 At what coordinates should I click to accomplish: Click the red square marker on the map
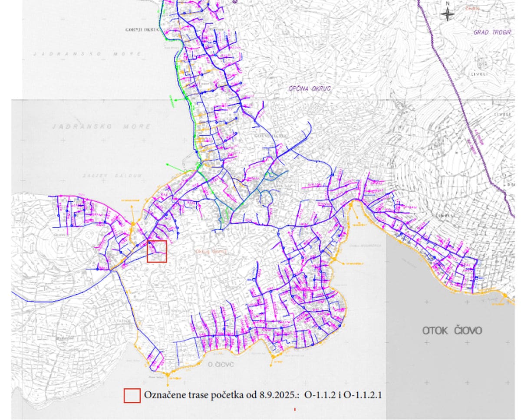(x=157, y=252)
